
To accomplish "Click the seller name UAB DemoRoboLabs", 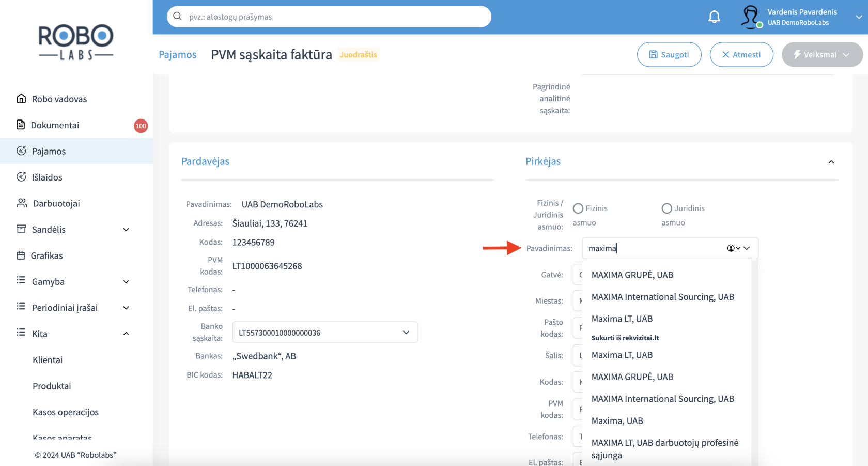I will pyautogui.click(x=282, y=204).
